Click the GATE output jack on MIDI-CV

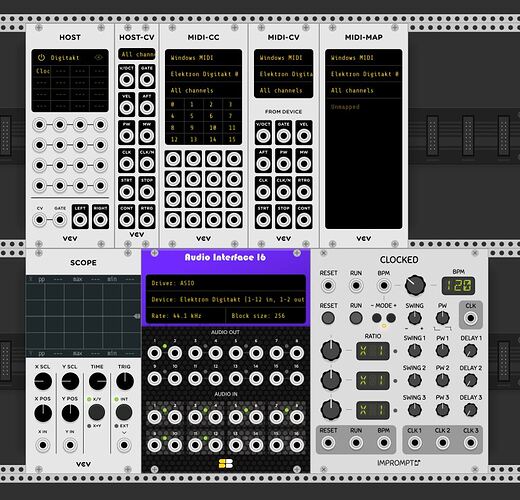284,136
